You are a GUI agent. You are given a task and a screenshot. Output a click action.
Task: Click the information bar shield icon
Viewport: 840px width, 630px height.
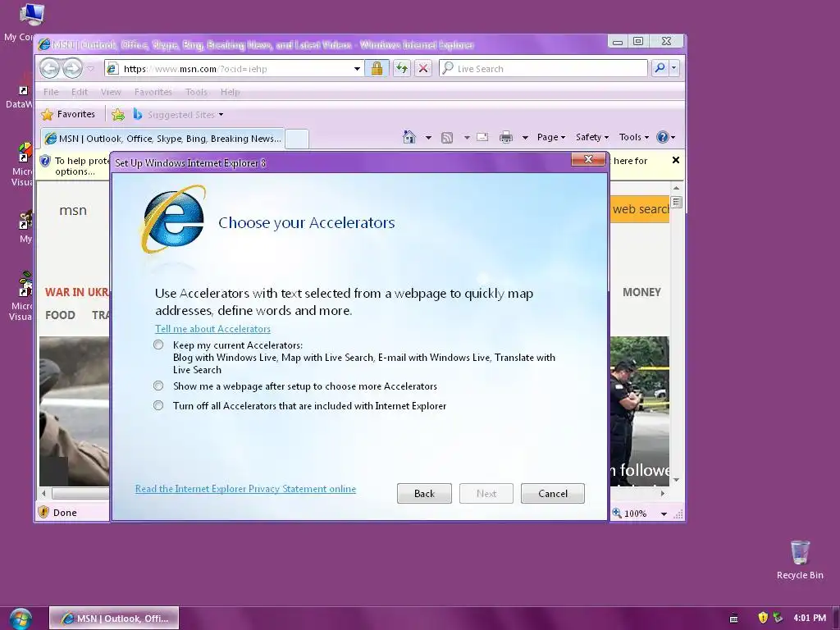(x=46, y=161)
